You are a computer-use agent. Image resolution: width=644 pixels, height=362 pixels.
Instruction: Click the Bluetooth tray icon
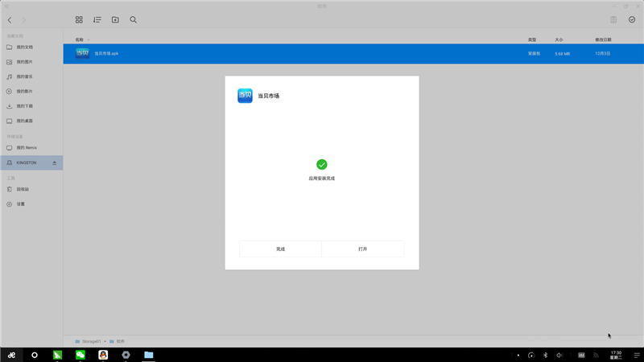(546, 356)
